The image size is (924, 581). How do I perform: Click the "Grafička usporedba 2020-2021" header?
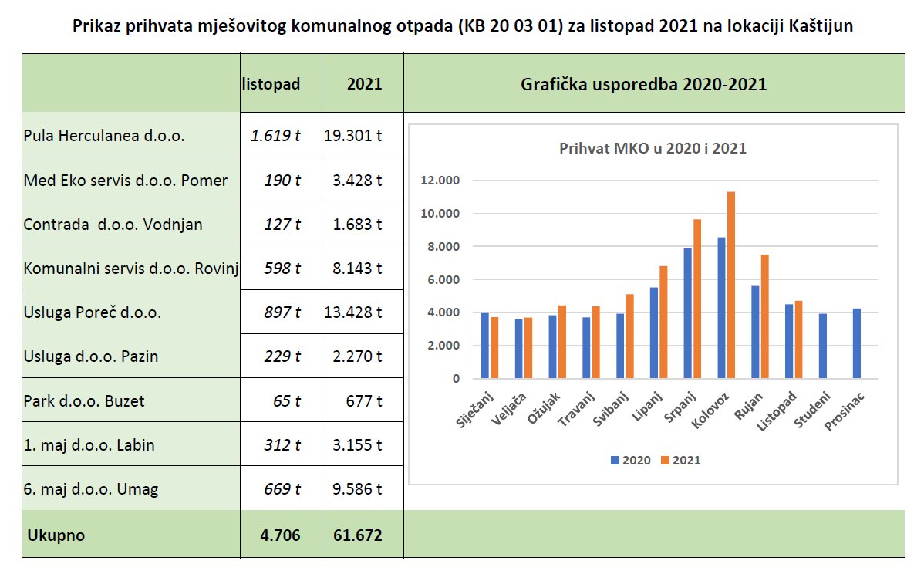[x=643, y=84]
